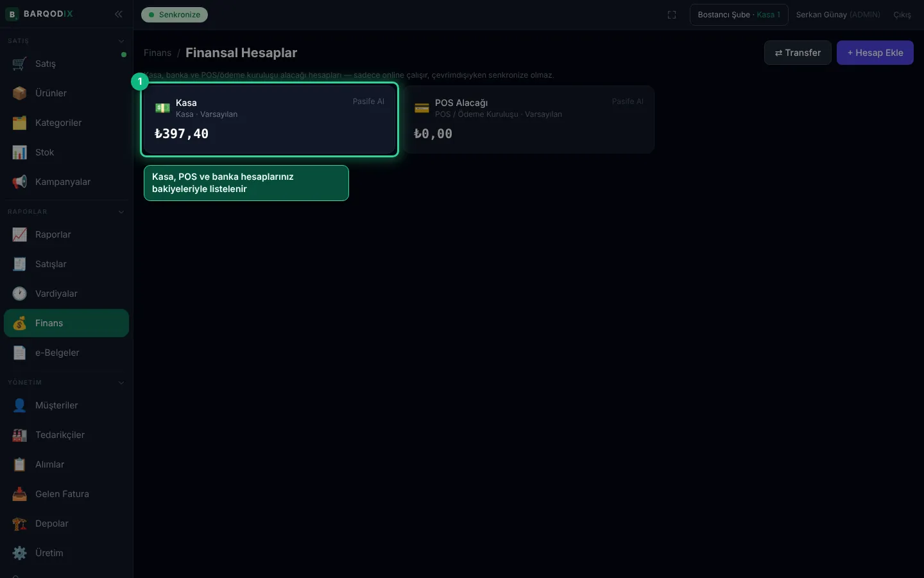Select Gelen Fatura menu item
Viewport: 924px width, 578px height.
66,494
